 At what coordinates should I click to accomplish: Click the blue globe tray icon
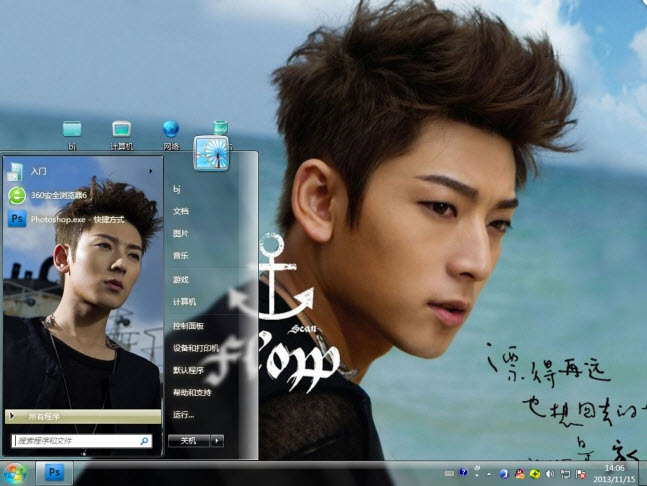[504, 474]
